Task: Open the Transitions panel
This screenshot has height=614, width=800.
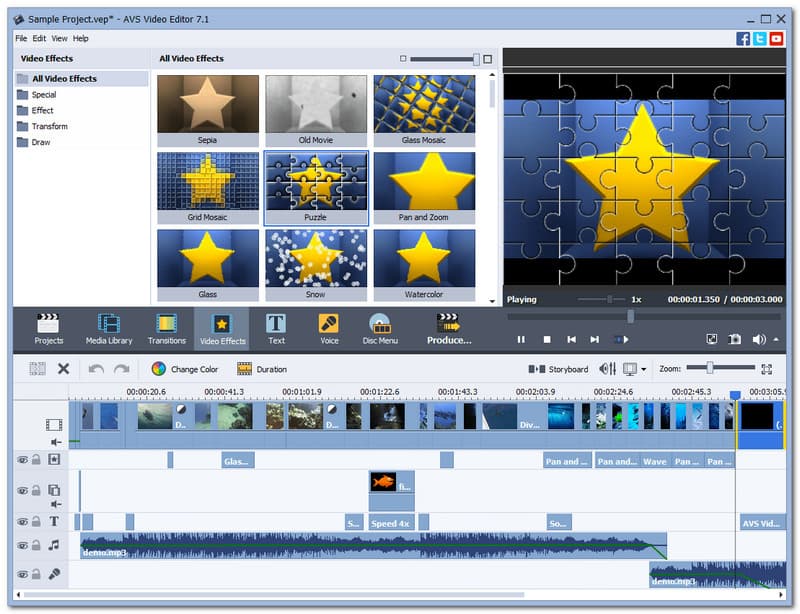Action: (x=167, y=329)
